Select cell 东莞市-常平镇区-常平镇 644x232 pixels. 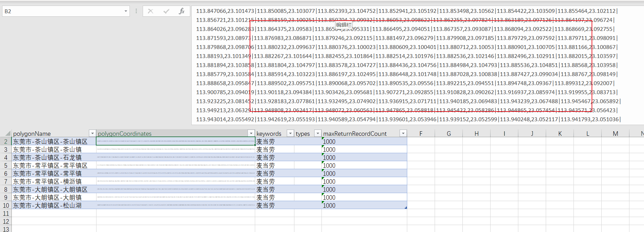pos(54,173)
